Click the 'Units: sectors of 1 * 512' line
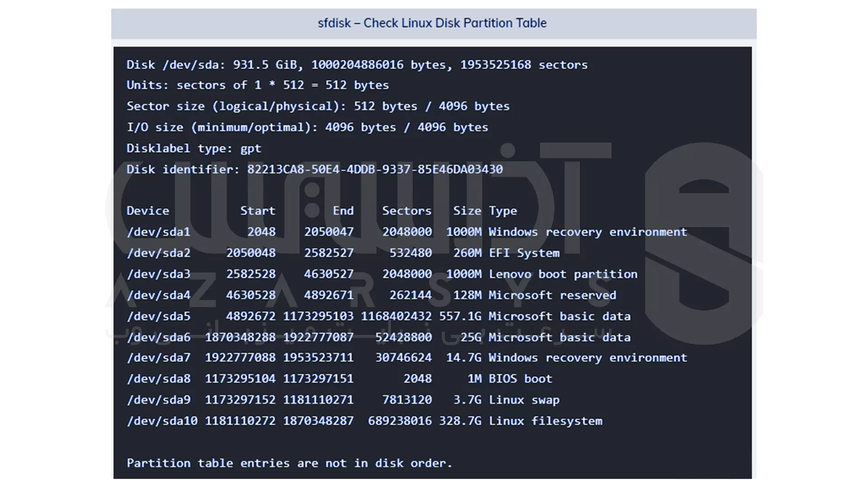Screen dimensions: 868x488 tap(258, 85)
